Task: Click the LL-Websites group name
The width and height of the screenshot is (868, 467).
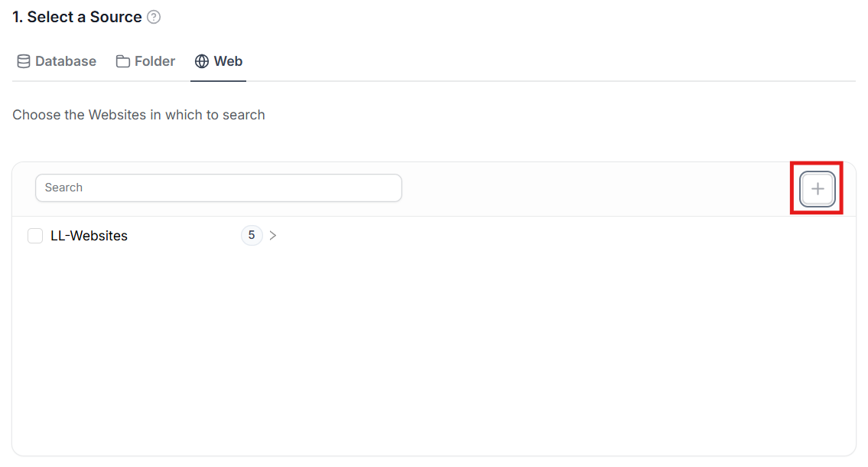Action: tap(89, 236)
